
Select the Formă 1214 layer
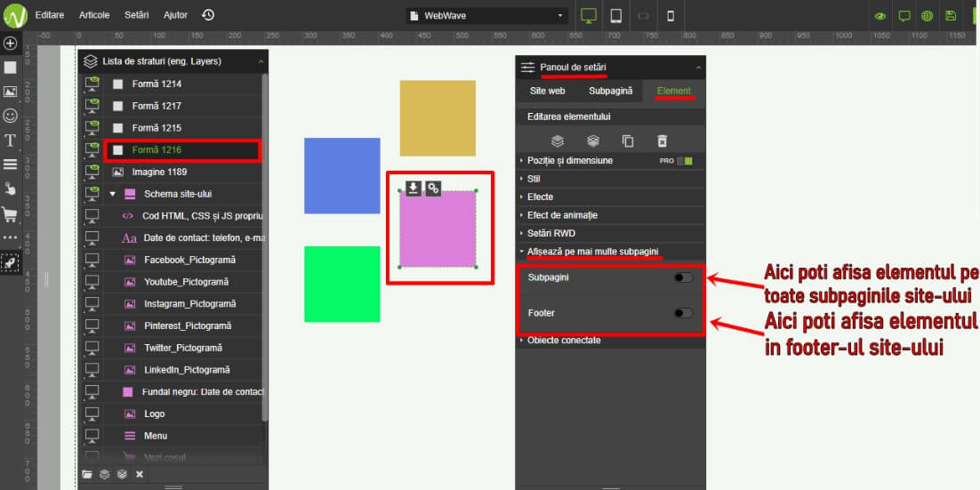pos(157,84)
